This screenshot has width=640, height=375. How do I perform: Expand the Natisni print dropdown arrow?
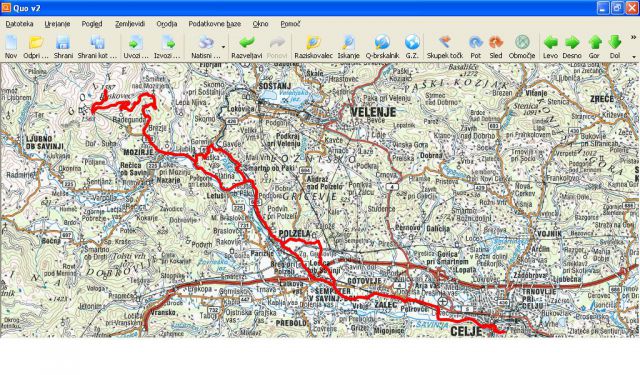point(223,47)
